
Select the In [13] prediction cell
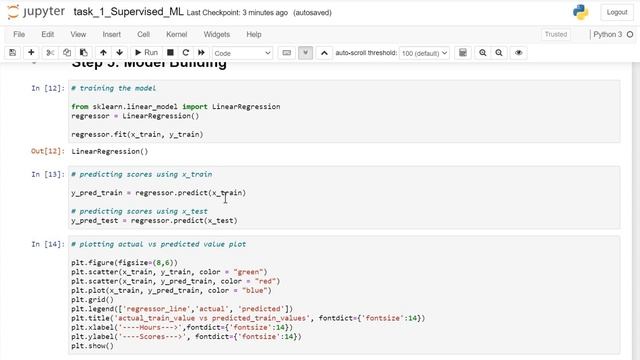[x=344, y=198]
